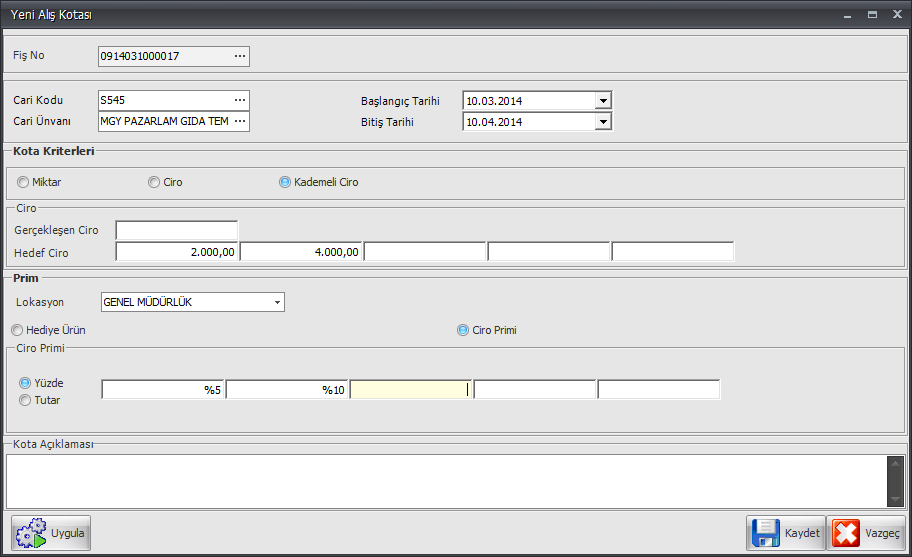Click the fourth premium percentage field
The image size is (912, 557).
tap(535, 390)
